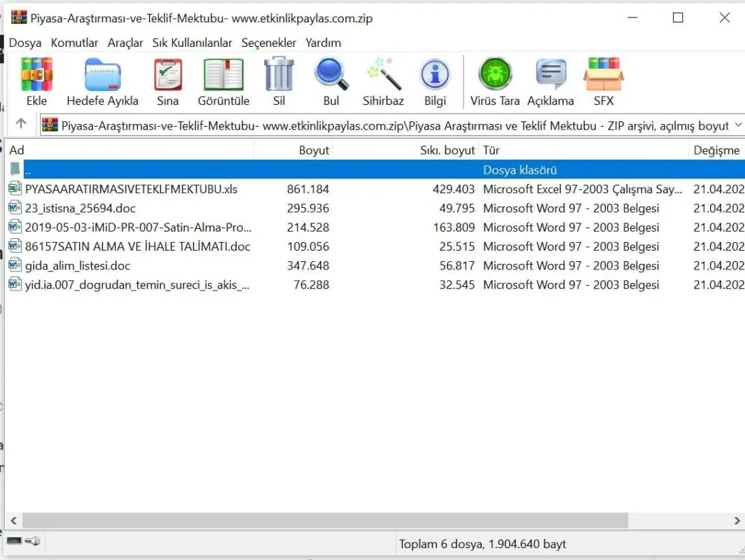Select file PYASAARATIRMASIVETEKLFMEKTUBU.xls
This screenshot has width=745, height=560.
pyautogui.click(x=132, y=189)
